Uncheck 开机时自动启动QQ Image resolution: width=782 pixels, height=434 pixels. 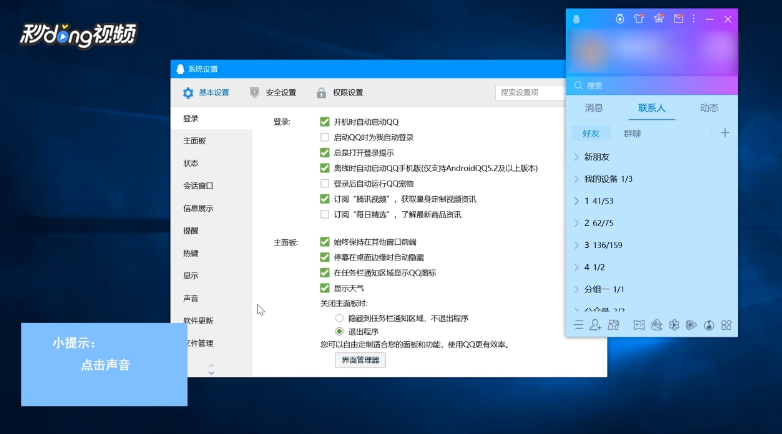325,122
